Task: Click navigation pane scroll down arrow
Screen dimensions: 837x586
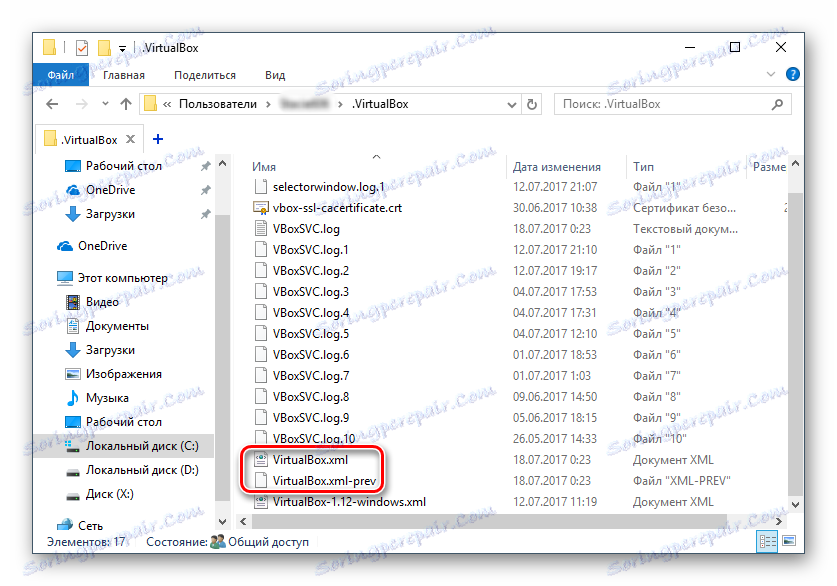Action: 223,521
